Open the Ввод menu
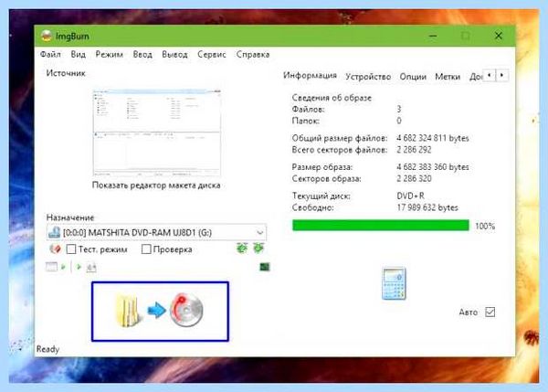The image size is (548, 392). tap(142, 55)
